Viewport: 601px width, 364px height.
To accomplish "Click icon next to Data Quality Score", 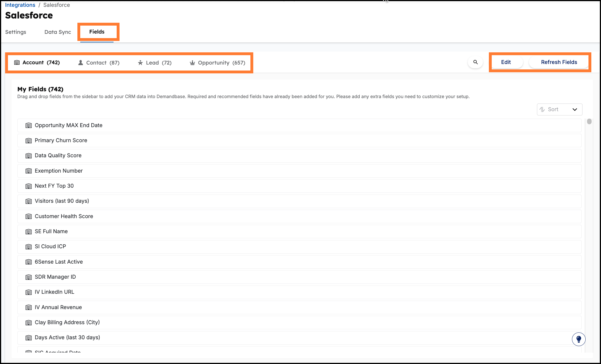I will 28,156.
